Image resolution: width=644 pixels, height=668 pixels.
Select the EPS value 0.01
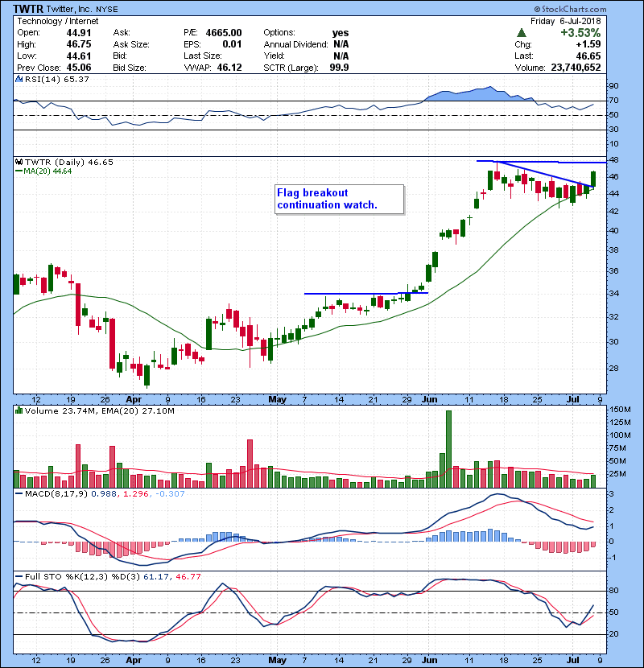coord(233,44)
